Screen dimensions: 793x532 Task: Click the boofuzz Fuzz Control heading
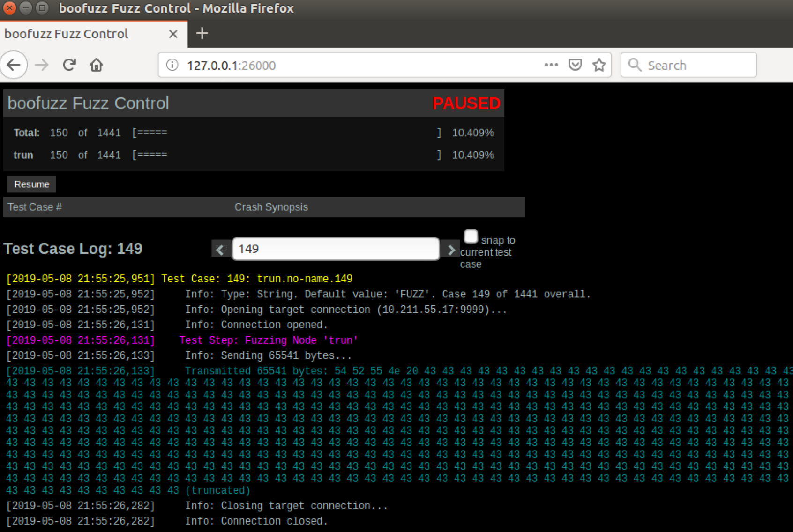coord(88,103)
